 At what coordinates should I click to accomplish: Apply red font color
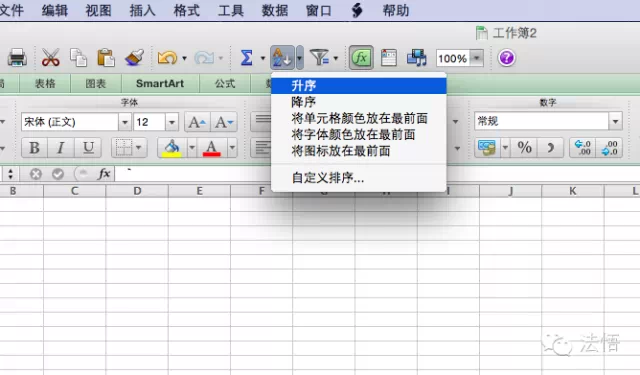pos(211,148)
